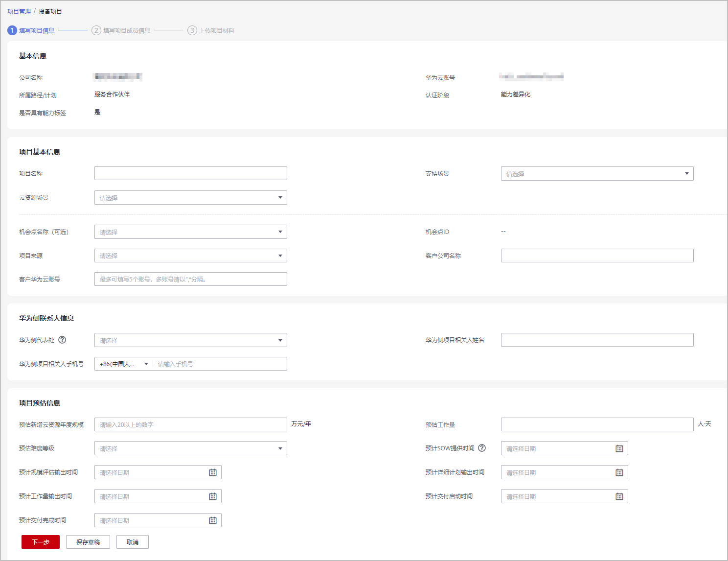Viewport: 728px width, 561px height.
Task: Expand the 预估难度等级 dropdown
Action: coord(190,448)
